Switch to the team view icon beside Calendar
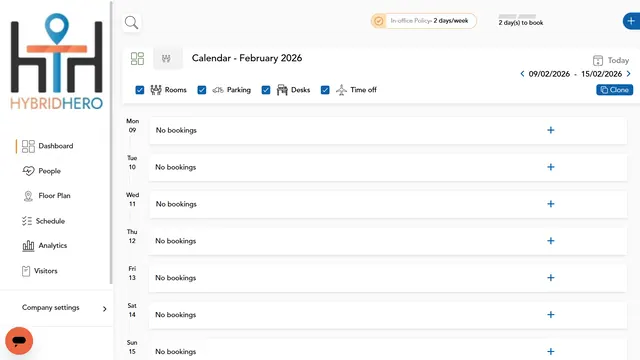Screen dimensions: 640x360 tap(166, 58)
